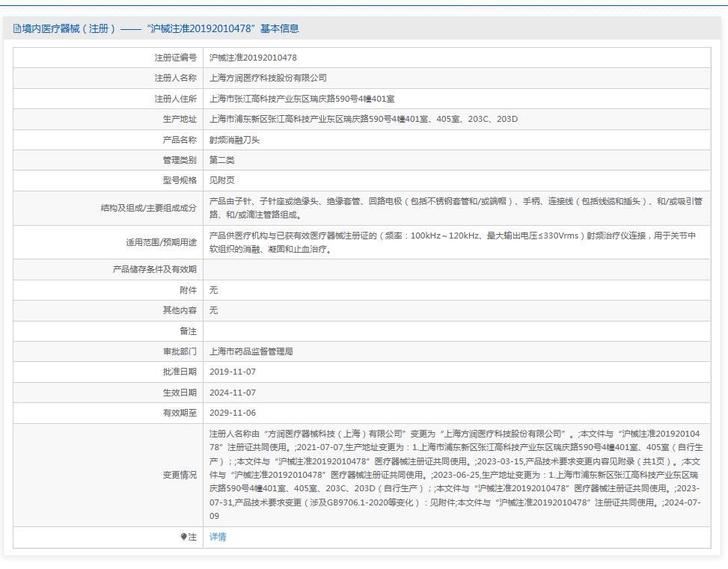This screenshot has width=728, height=569.
Task: Select the 生产地址 value ending 203C、203D
Action: [x=364, y=120]
